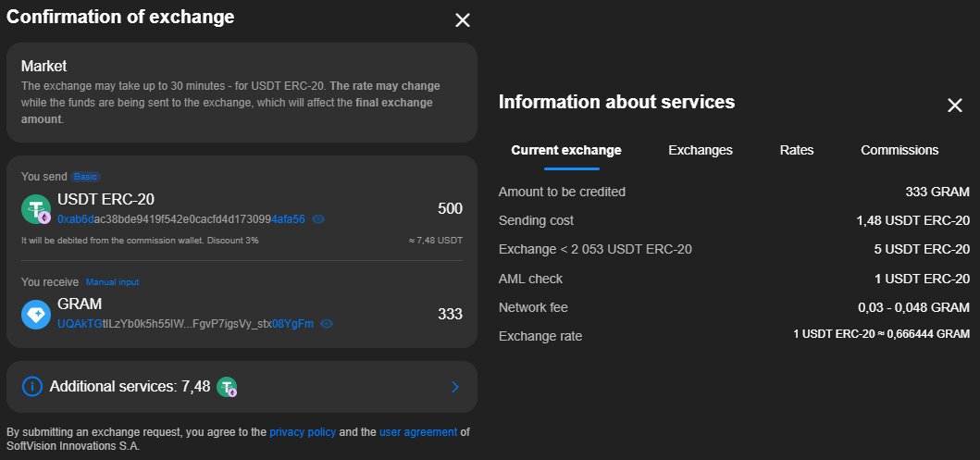Screen dimensions: 980x460
Task: Click the USDT ERC-20 coin icon
Action: point(35,209)
